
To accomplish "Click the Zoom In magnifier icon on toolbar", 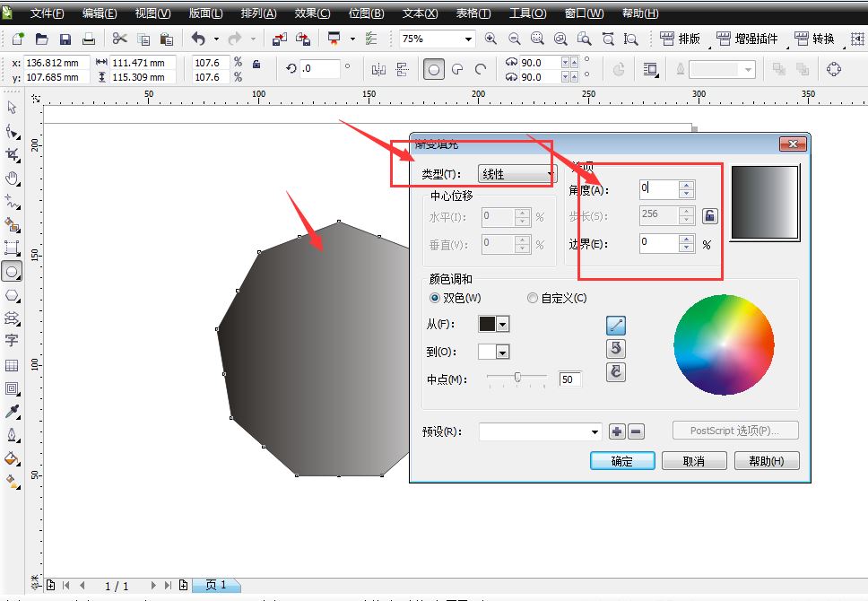I will click(490, 39).
